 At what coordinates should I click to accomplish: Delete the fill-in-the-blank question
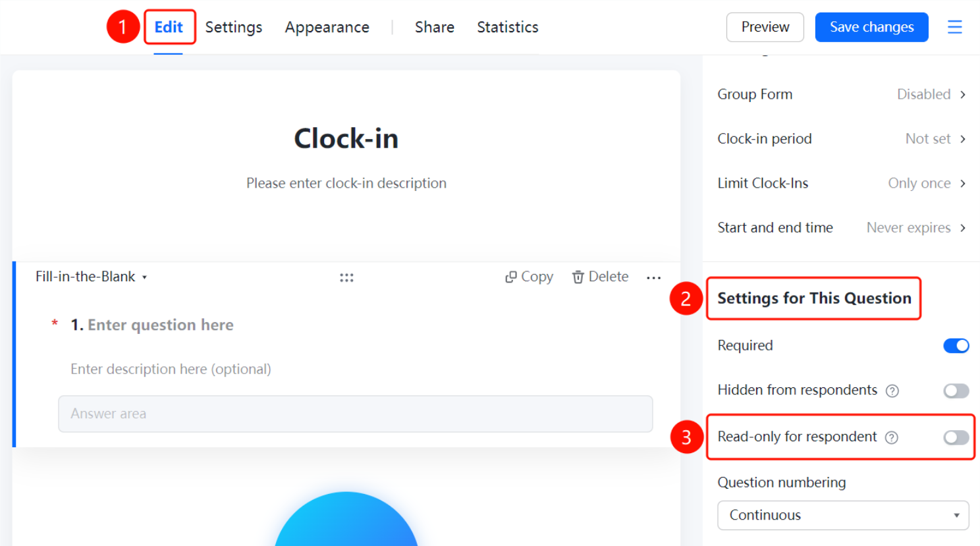coord(600,277)
